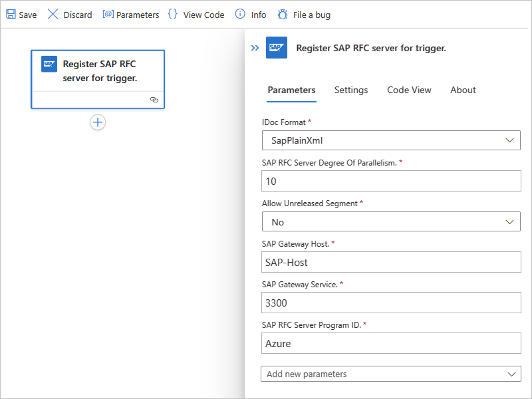Click the Discard X icon
The height and width of the screenshot is (399, 532).
[53, 15]
